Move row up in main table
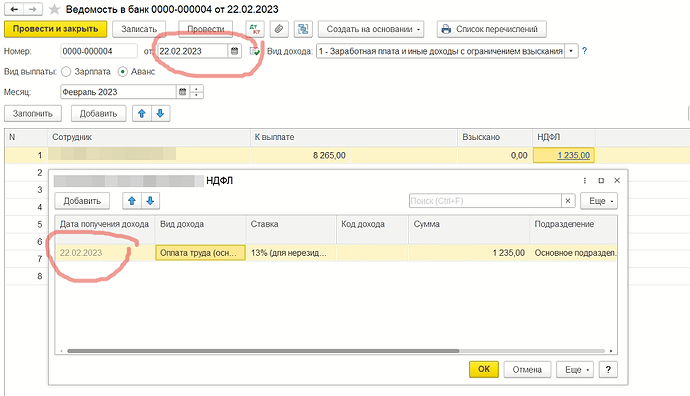 pos(142,114)
